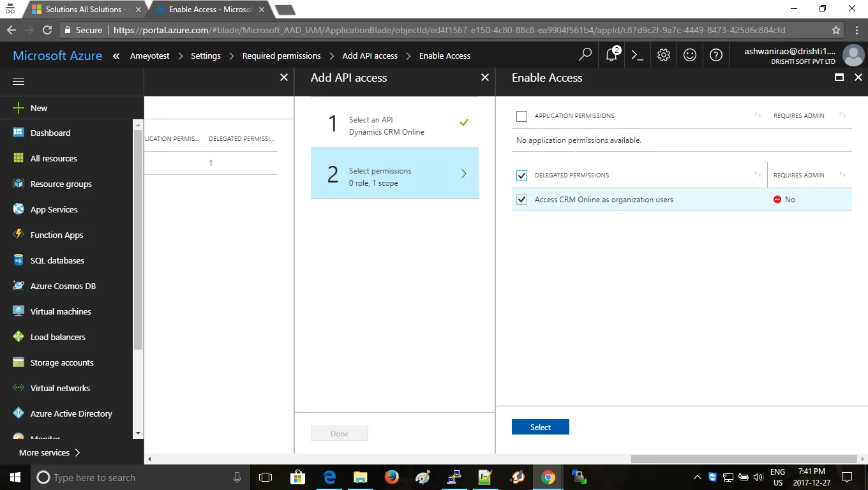Click the horizontal scrollbar at page bottom
The width and height of the screenshot is (868, 490).
click(744, 459)
